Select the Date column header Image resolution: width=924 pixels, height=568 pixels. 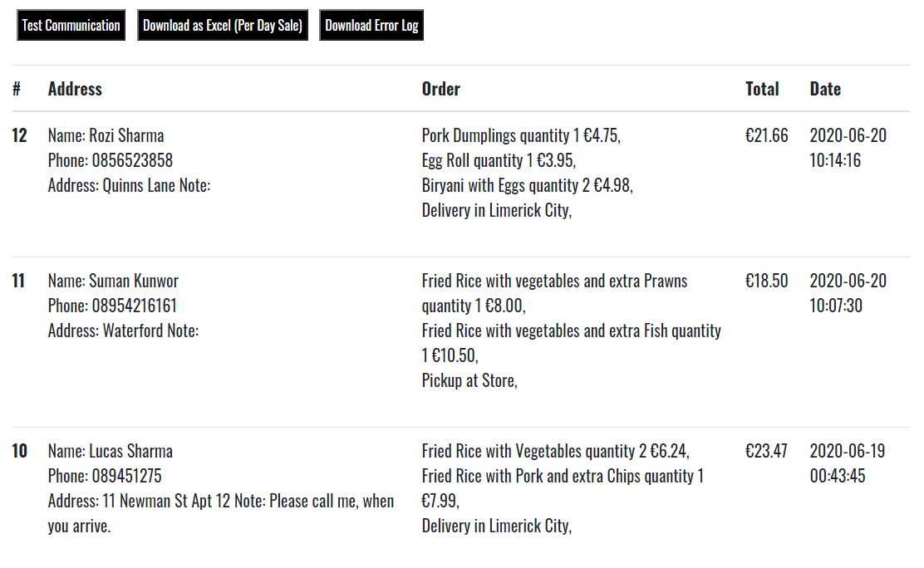(x=825, y=89)
